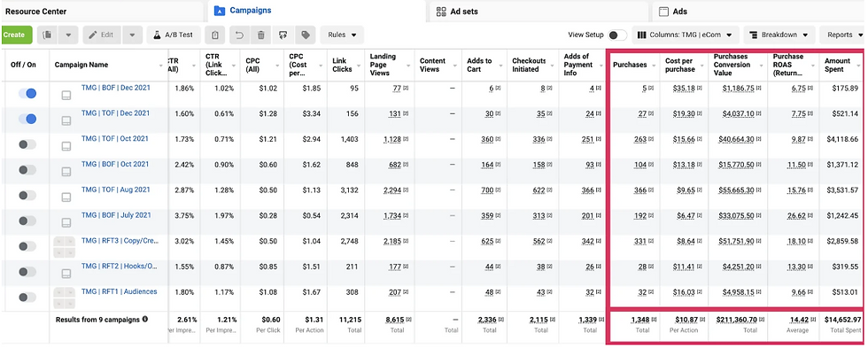The height and width of the screenshot is (348, 868).
Task: Click the Ads tab icon
Action: [663, 11]
